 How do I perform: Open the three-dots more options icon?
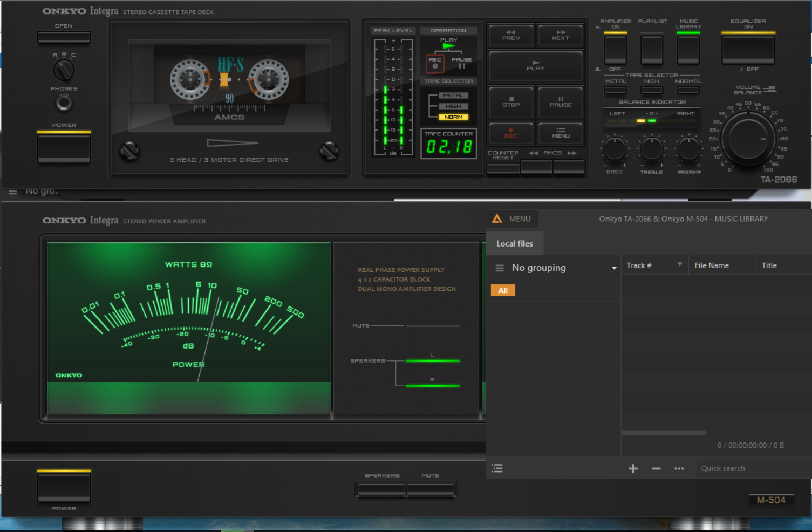679,468
